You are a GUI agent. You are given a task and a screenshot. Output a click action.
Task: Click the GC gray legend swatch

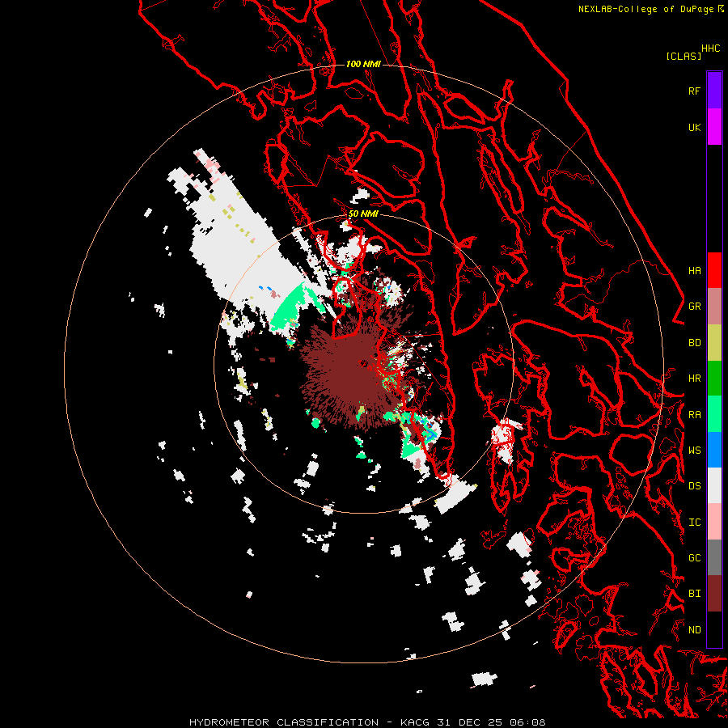coord(714,557)
